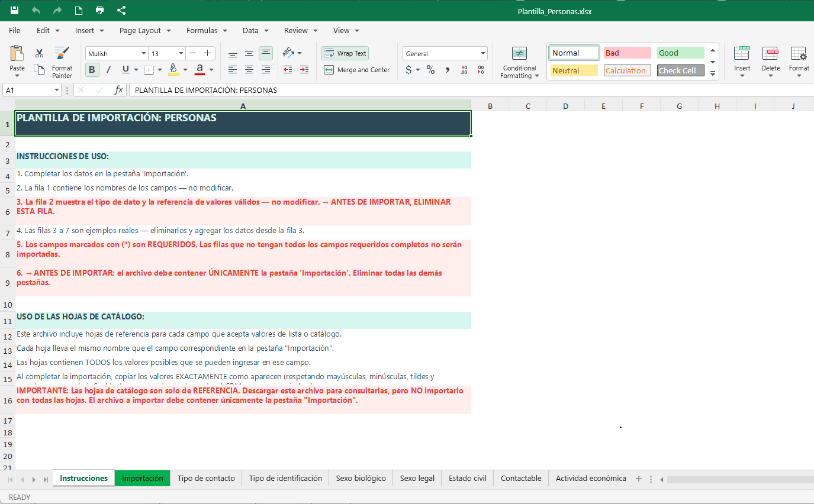Apply red font color to cell

[200, 70]
